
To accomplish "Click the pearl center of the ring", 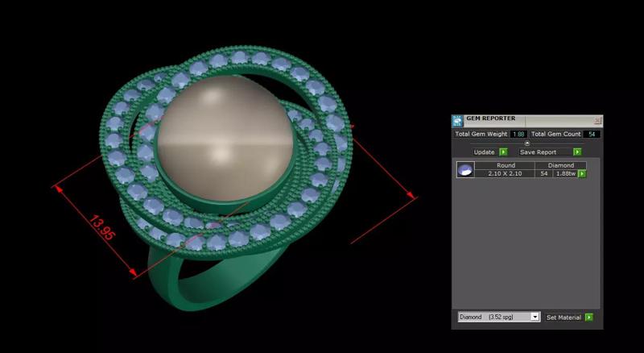I will pos(225,138).
